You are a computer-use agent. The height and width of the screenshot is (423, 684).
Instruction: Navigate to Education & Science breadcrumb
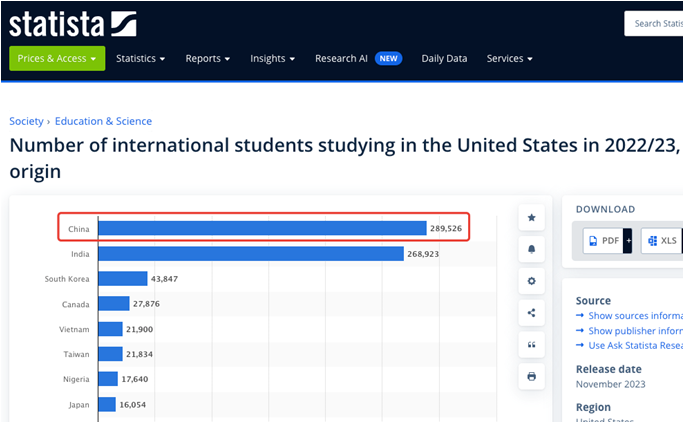(x=103, y=121)
